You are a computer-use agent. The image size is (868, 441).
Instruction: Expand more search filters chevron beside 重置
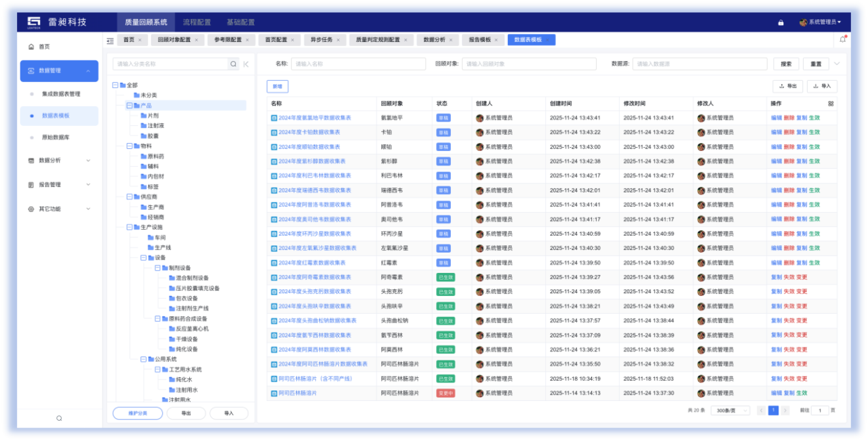pos(837,64)
